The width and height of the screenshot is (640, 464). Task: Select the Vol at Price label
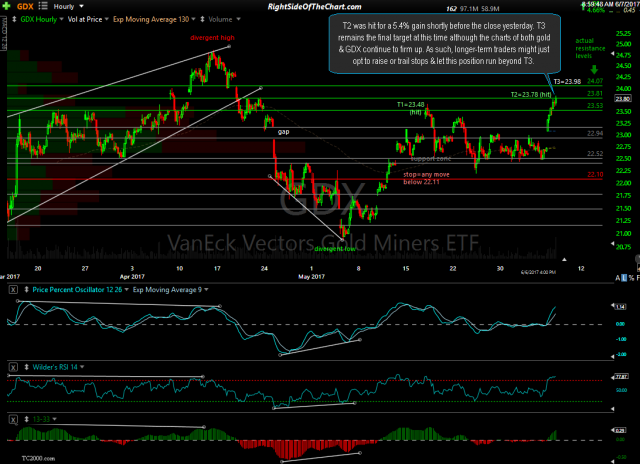[85, 19]
